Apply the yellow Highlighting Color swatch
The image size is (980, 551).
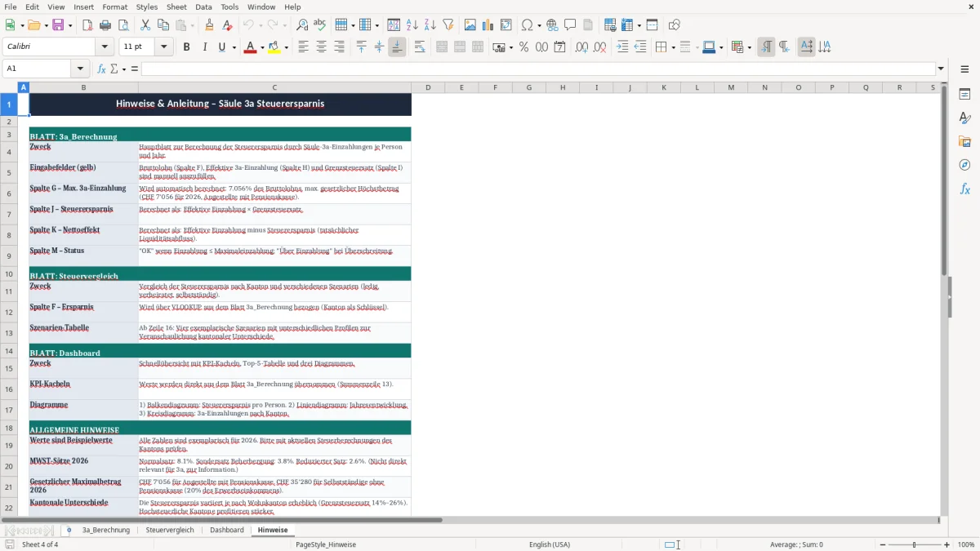pyautogui.click(x=274, y=47)
